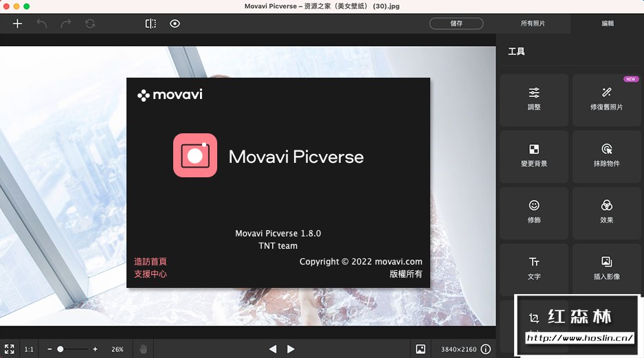The image size is (644, 358).
Task: Click the movavi logo in About dialog
Action: 170,96
